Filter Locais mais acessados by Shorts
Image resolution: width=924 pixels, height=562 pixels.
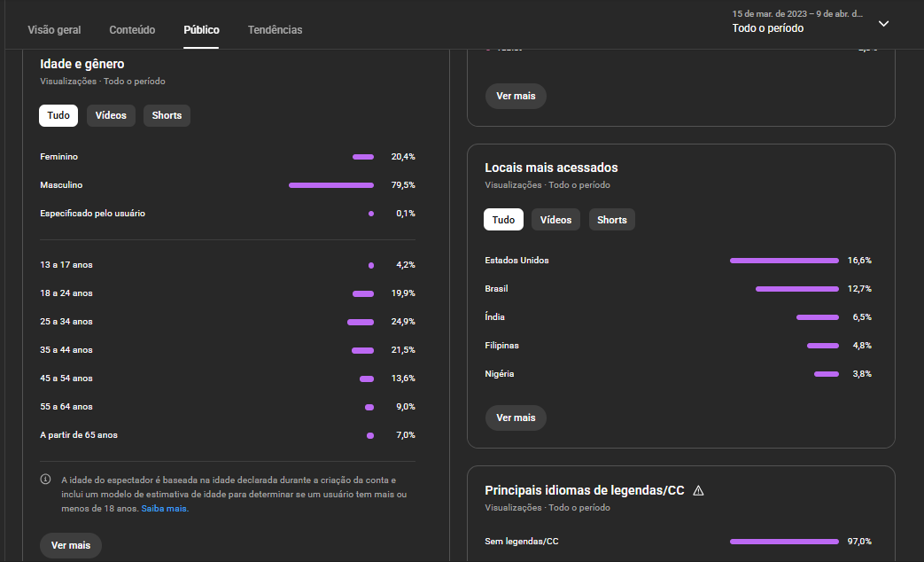(x=611, y=220)
